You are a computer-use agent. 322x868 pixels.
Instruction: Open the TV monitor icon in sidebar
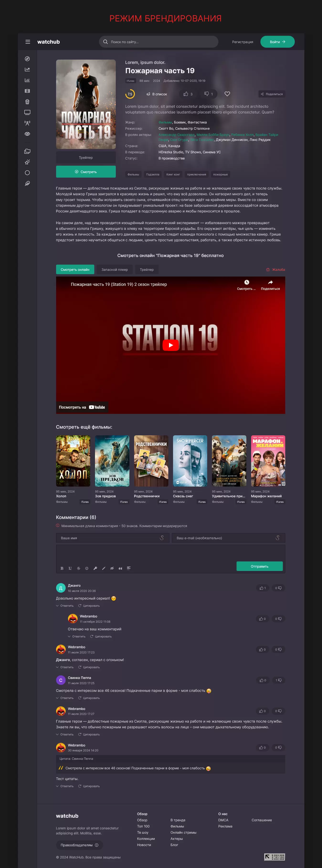tap(27, 112)
